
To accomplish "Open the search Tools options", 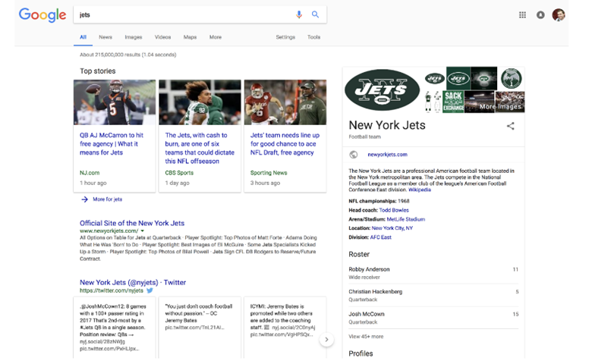I will click(x=313, y=37).
